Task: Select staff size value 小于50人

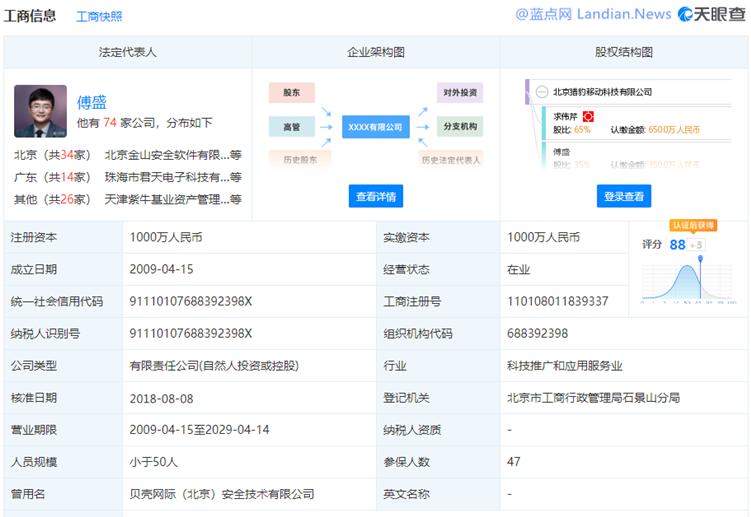Action: click(x=153, y=462)
